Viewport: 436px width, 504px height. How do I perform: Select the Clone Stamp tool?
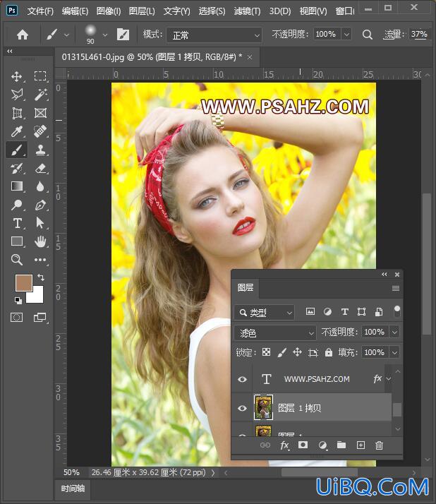tap(40, 150)
